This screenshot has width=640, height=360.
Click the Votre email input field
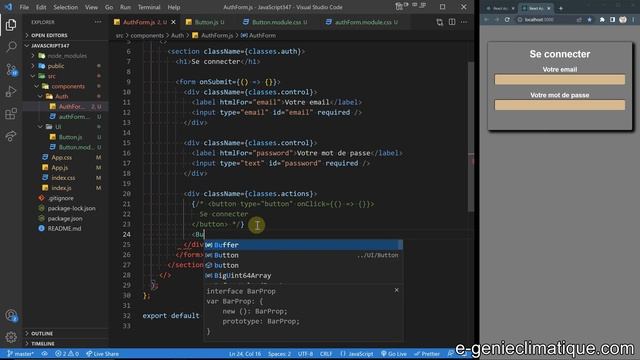(560, 79)
